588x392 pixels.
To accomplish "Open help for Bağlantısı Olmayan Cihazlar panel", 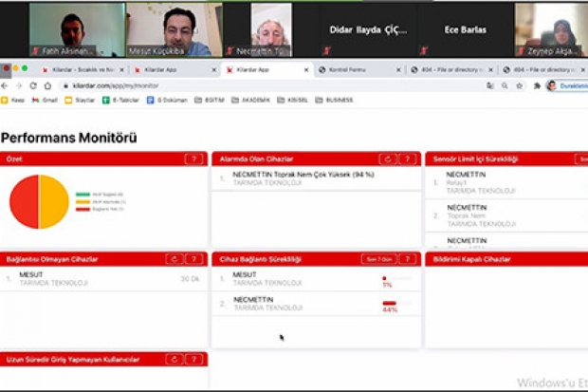I will (193, 259).
